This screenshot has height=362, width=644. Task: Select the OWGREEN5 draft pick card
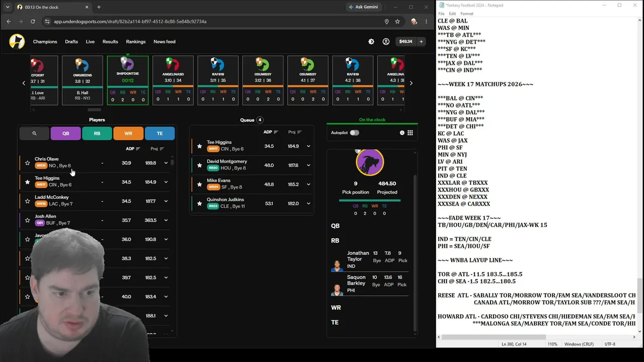tap(83, 80)
